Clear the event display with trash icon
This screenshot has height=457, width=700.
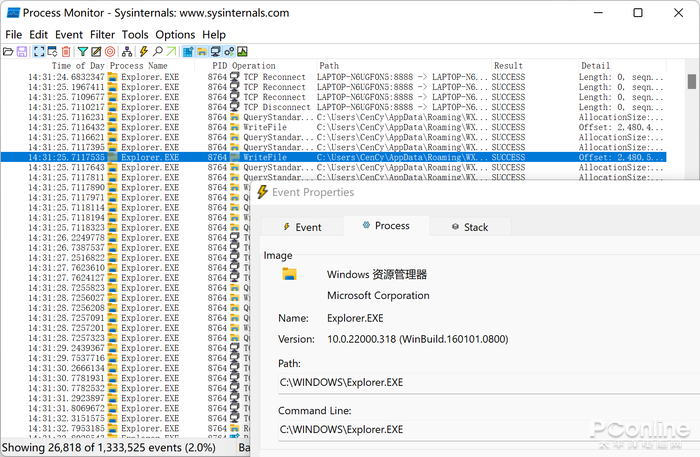[66, 51]
